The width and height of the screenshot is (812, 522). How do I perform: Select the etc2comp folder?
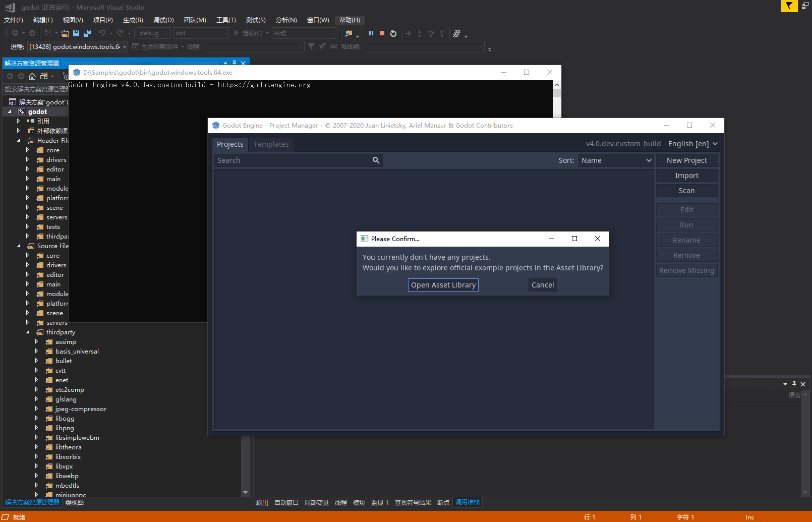pyautogui.click(x=70, y=390)
